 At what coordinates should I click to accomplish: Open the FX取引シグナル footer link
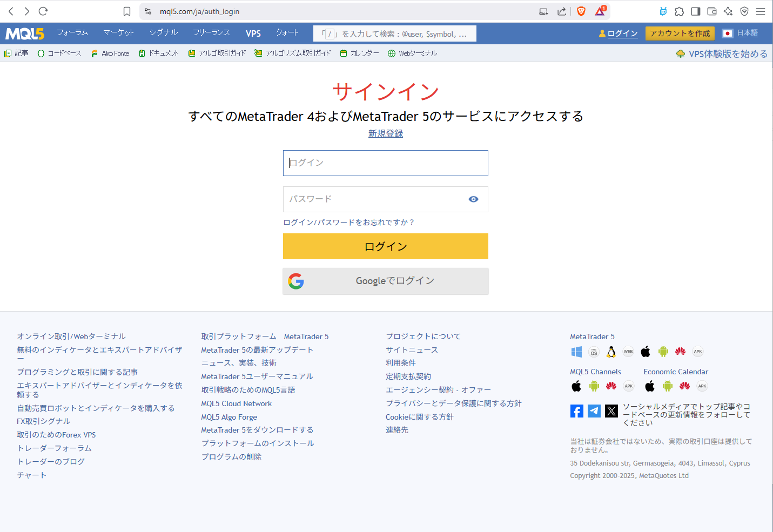pos(43,421)
